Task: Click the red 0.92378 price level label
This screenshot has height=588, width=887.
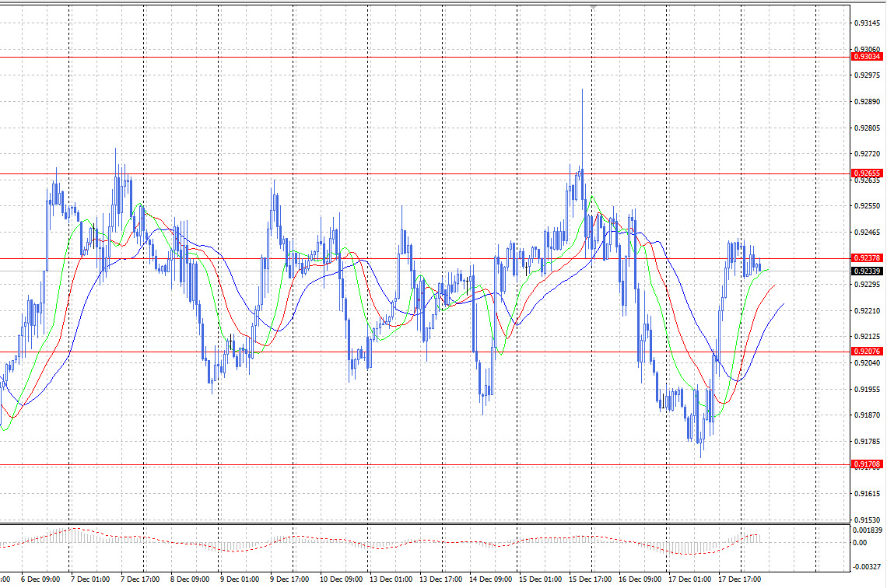Action: 867,258
